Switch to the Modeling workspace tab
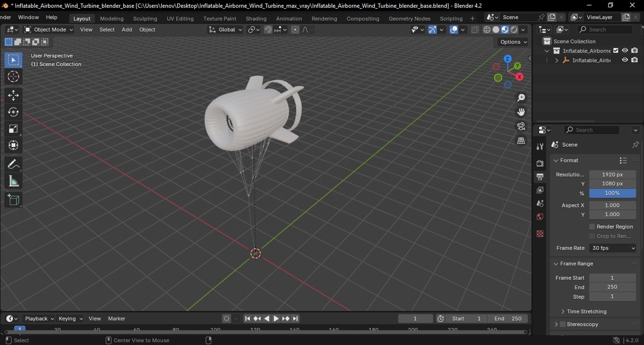The width and height of the screenshot is (644, 345). tap(112, 19)
